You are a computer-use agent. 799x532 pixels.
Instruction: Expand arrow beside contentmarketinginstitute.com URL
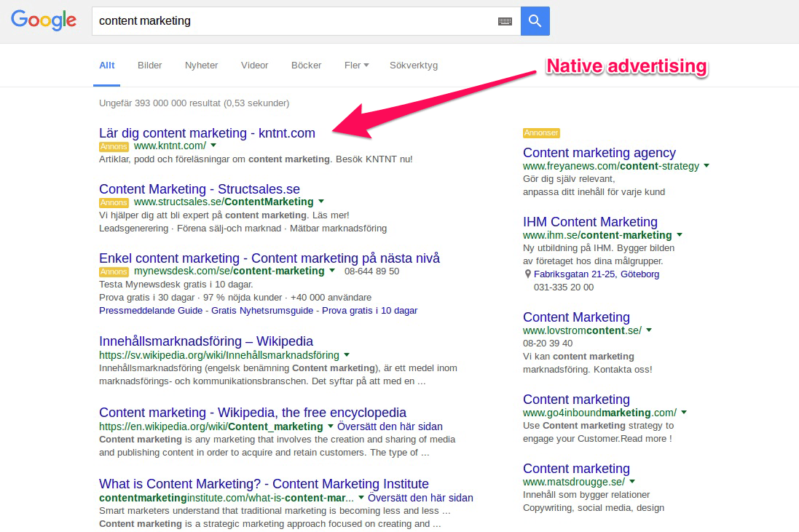[x=361, y=497]
